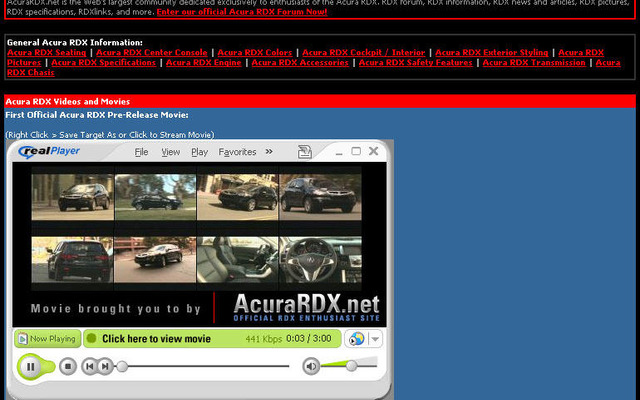The width and height of the screenshot is (640, 400).
Task: Open the Acura RDX Exterior Styling link
Action: coord(492,53)
